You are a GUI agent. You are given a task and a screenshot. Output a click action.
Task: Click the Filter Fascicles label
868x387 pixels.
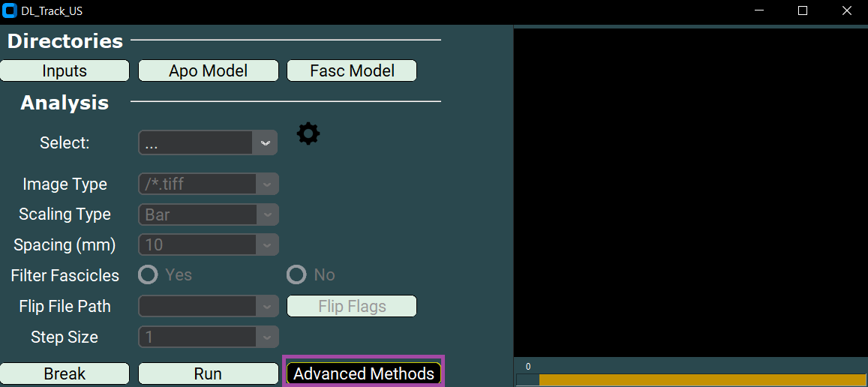[65, 275]
